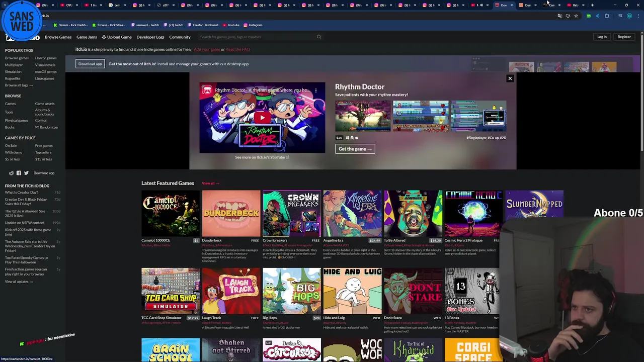Switch to the Retr YouTube tab
Viewport: 644px width, 362px height.
click(x=575, y=5)
